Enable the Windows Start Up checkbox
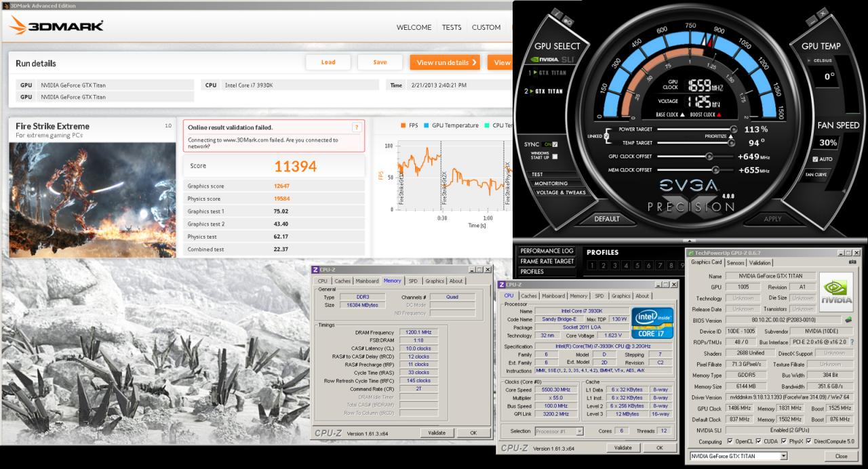Image resolution: width=868 pixels, height=469 pixels. click(x=555, y=157)
